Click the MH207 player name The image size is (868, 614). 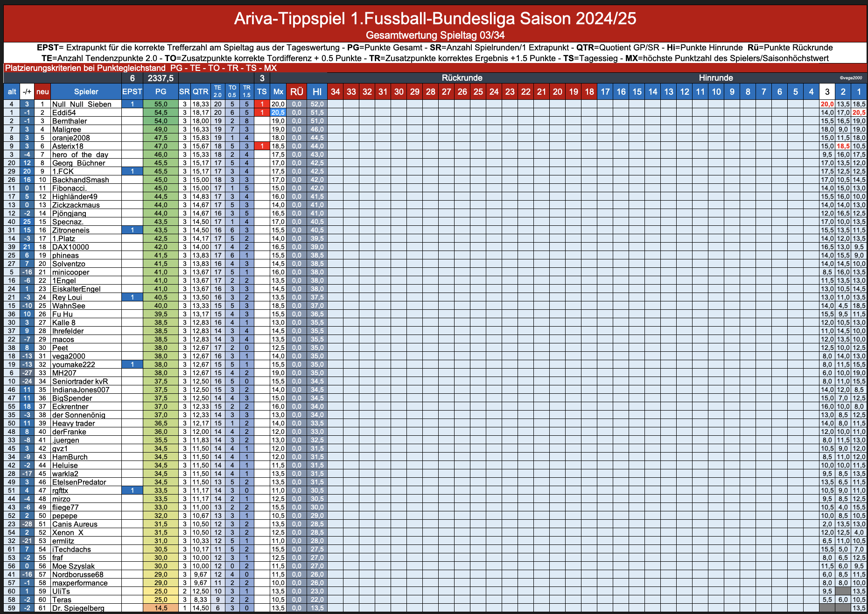pos(86,373)
